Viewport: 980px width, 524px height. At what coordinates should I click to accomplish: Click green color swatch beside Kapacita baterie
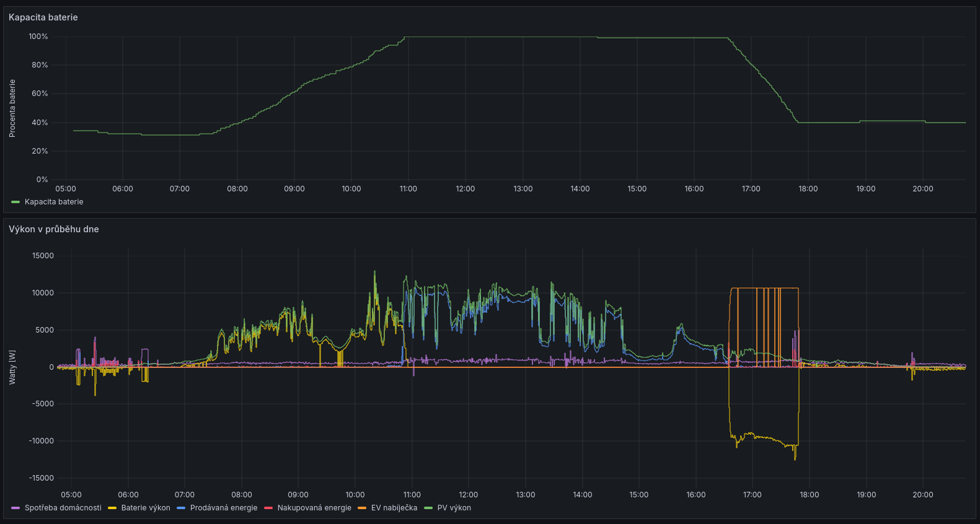[x=15, y=202]
